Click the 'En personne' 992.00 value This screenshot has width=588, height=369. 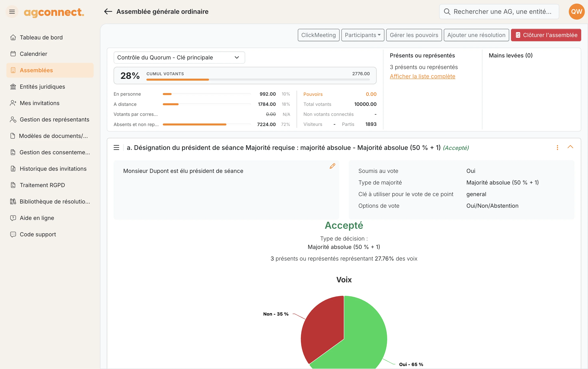pos(268,94)
